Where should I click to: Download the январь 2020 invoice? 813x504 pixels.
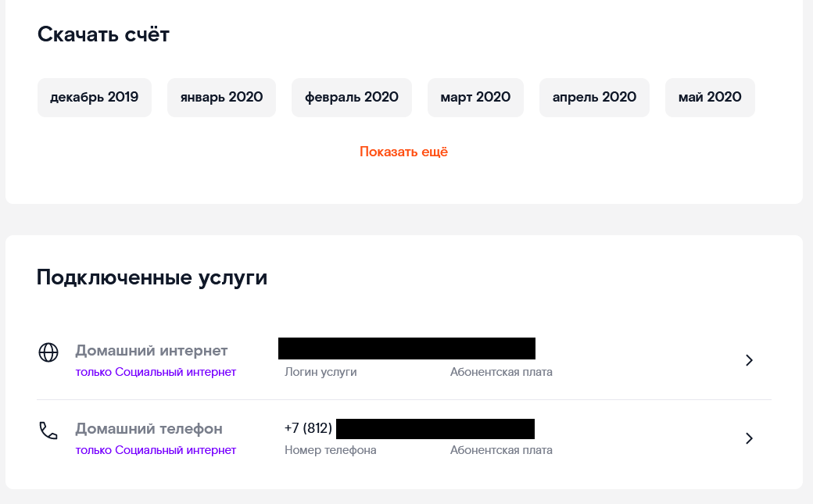click(221, 98)
